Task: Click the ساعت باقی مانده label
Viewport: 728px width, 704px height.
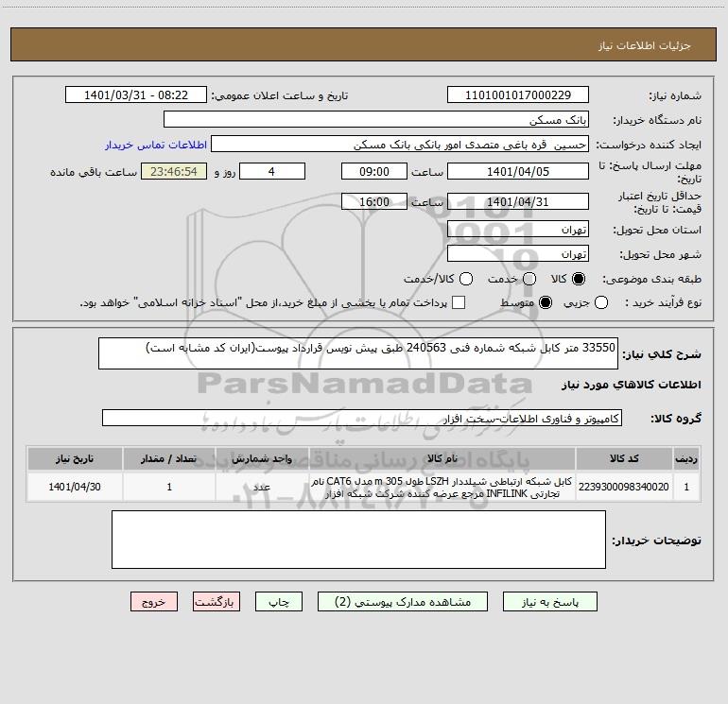Action: [x=94, y=172]
